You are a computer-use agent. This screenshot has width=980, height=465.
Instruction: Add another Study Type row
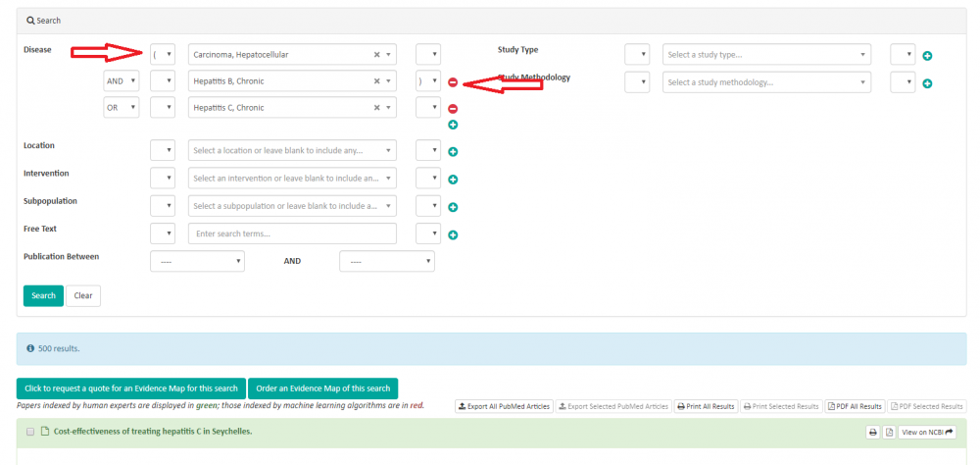(x=927, y=56)
